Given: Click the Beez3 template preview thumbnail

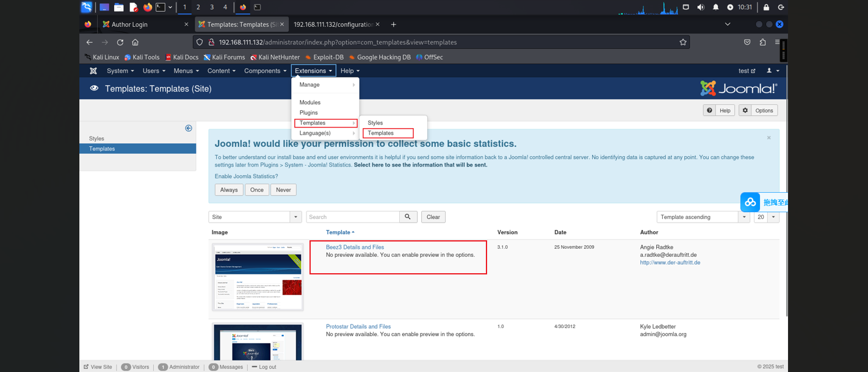Looking at the screenshot, I should click(x=258, y=277).
